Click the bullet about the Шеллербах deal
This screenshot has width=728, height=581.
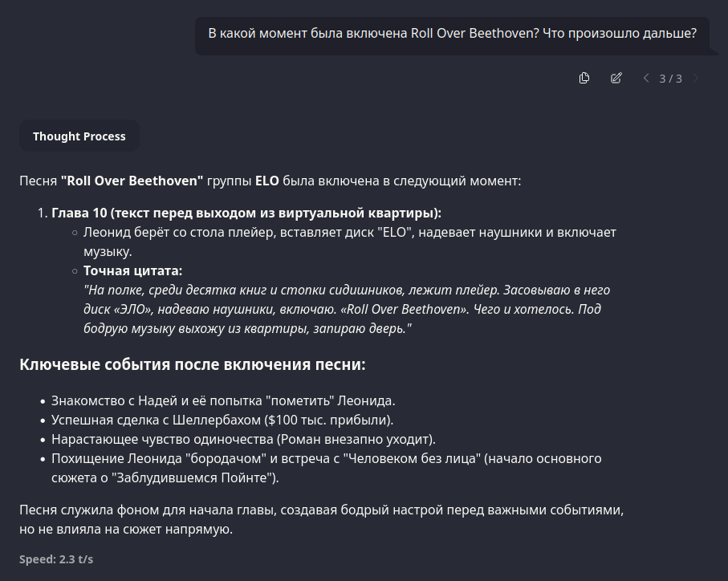tap(222, 420)
